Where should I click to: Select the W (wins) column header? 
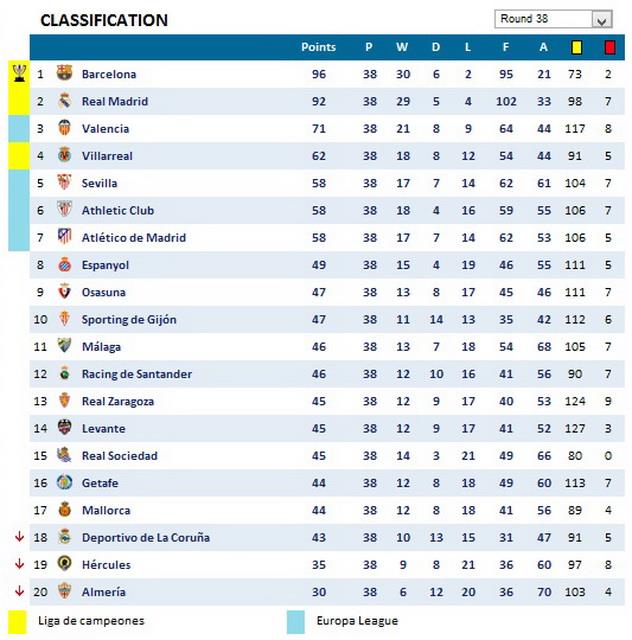(401, 47)
